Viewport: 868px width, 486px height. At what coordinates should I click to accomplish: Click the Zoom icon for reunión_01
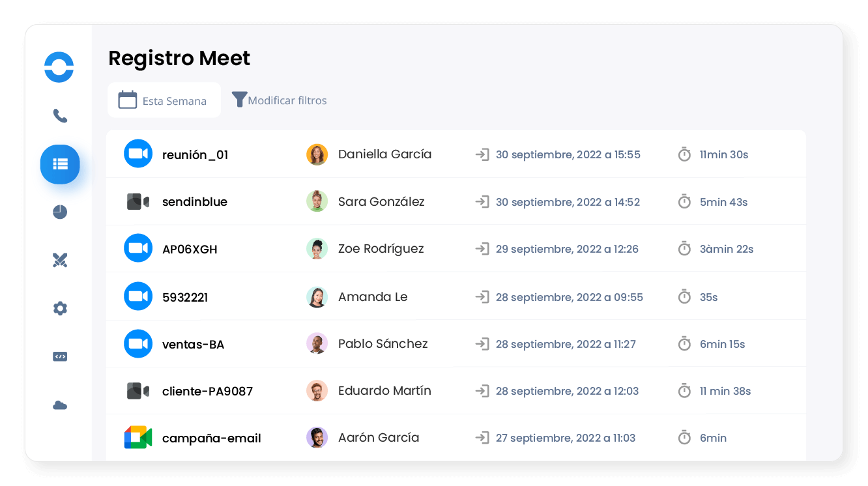[138, 154]
